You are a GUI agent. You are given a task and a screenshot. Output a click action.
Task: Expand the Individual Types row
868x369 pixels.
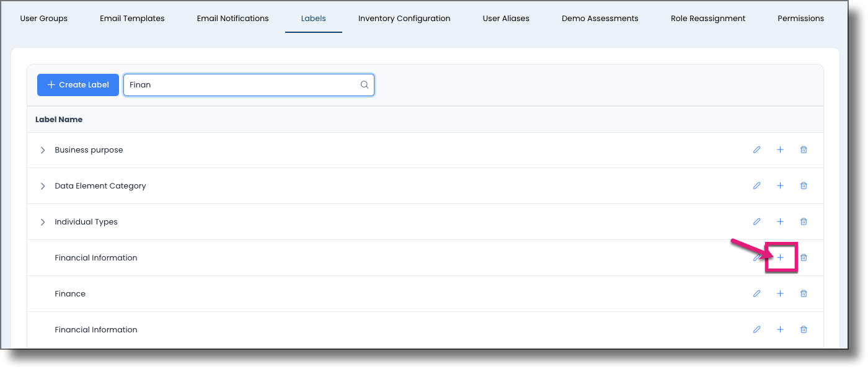point(43,222)
